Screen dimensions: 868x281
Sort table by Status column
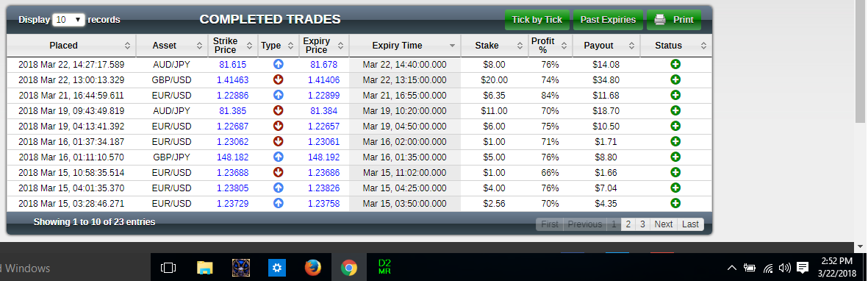pyautogui.click(x=676, y=46)
